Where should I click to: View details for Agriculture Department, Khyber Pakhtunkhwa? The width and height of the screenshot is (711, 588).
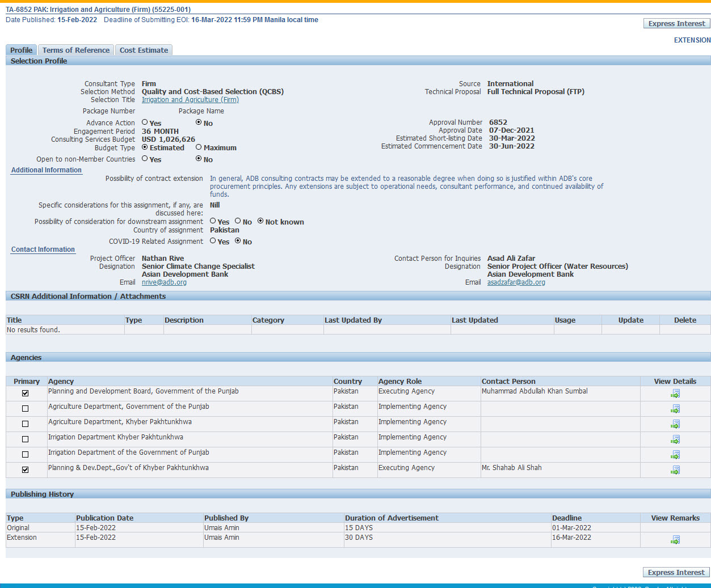tap(675, 424)
